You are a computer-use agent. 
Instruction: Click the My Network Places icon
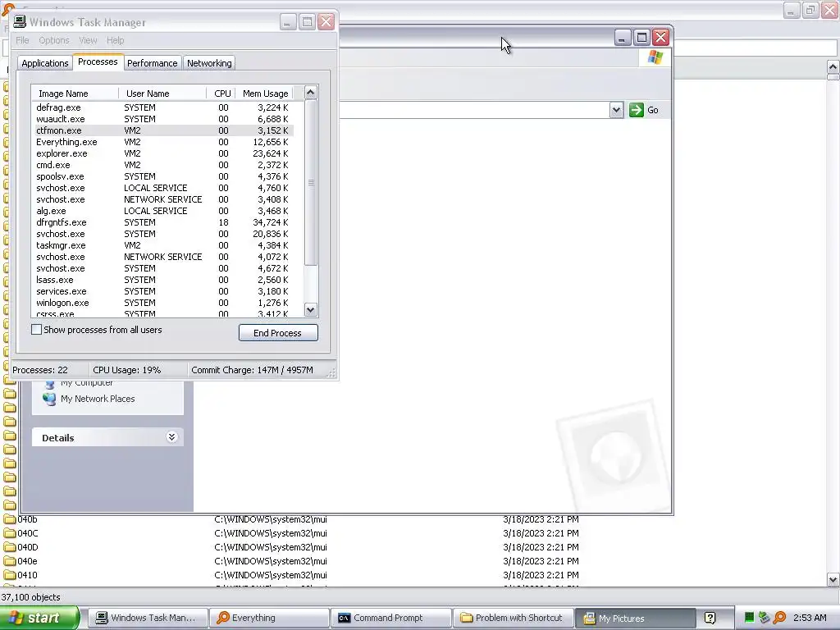coord(49,399)
